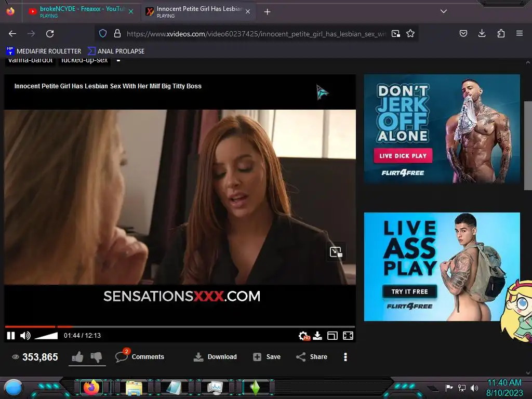Click the 353,865 view count

(35, 357)
